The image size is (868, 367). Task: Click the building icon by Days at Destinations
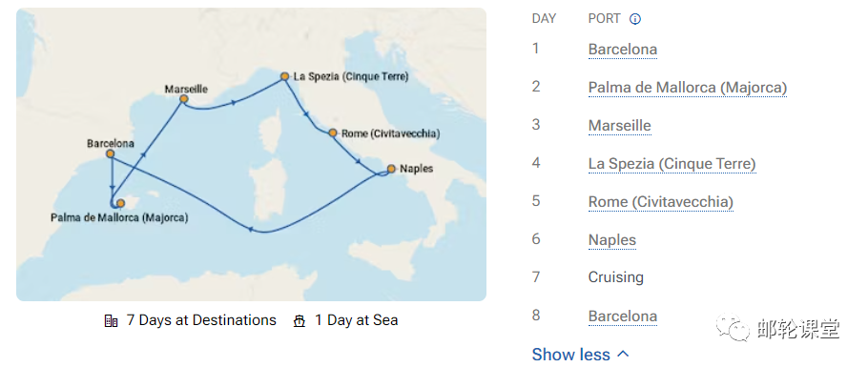point(112,321)
